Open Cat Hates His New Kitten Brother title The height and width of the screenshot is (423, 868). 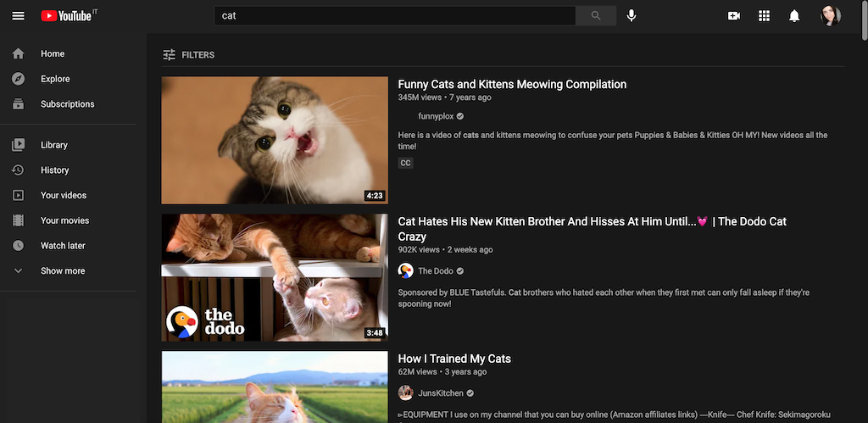tap(592, 229)
